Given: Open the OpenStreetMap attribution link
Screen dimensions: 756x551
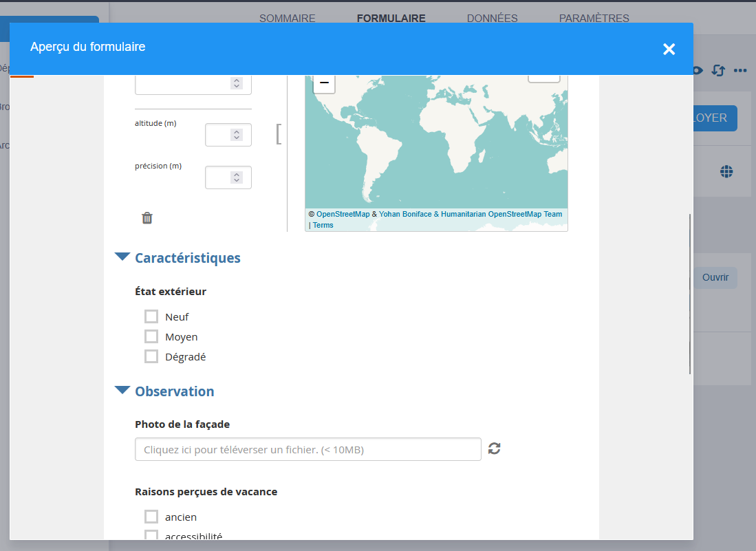Looking at the screenshot, I should (x=343, y=215).
